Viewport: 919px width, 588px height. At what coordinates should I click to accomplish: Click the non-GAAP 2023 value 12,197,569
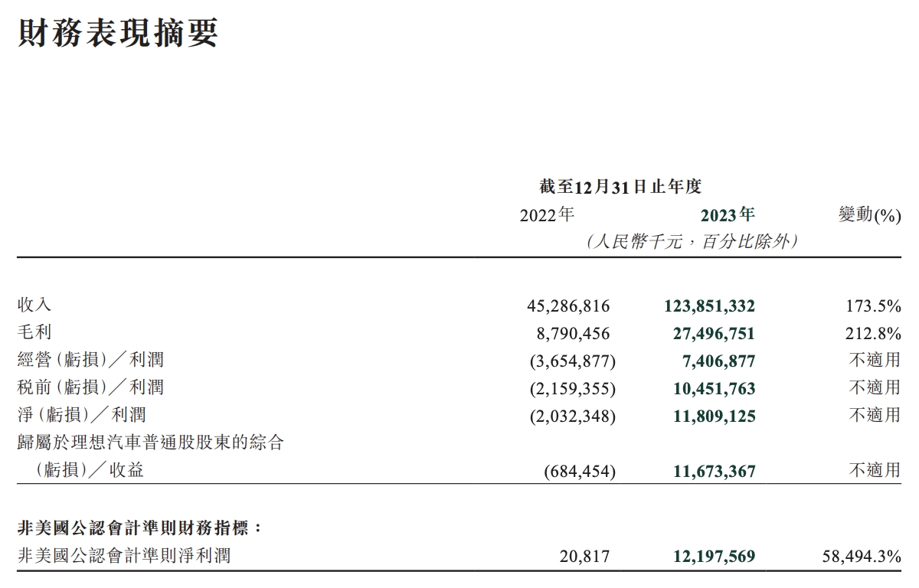tap(714, 557)
